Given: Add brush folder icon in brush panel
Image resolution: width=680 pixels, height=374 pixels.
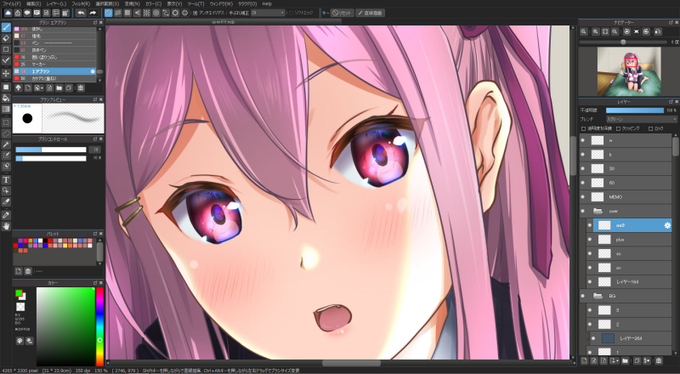Looking at the screenshot, I should pyautogui.click(x=59, y=88).
